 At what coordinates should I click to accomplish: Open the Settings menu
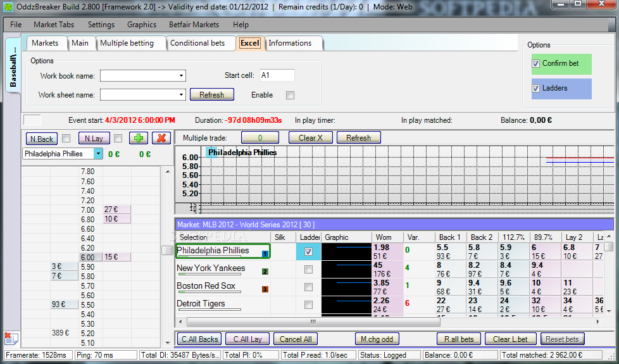point(101,25)
